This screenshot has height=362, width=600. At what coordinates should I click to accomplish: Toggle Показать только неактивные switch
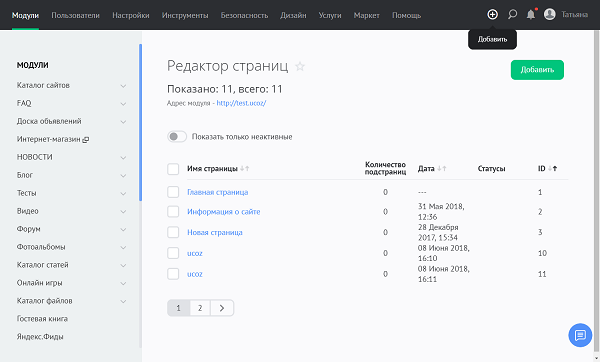pyautogui.click(x=177, y=137)
